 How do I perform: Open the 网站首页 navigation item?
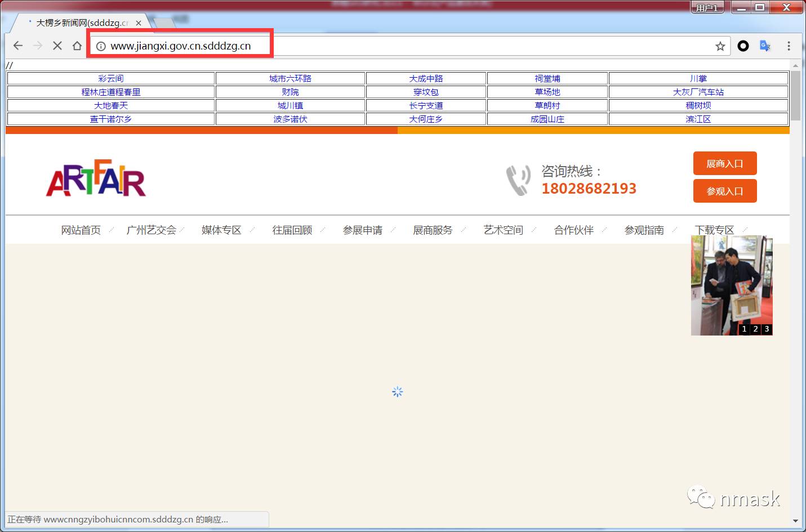[x=81, y=230]
